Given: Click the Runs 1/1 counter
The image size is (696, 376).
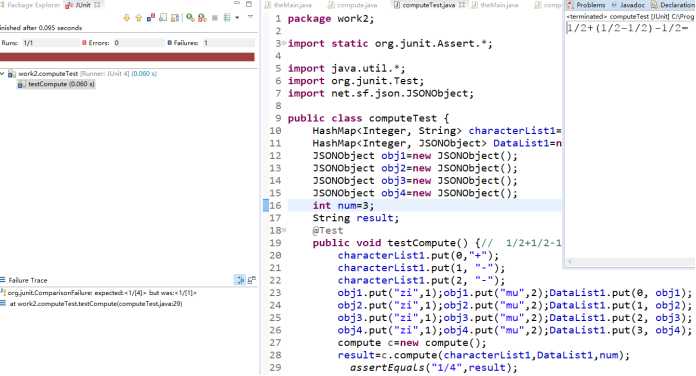Looking at the screenshot, I should (x=18, y=43).
